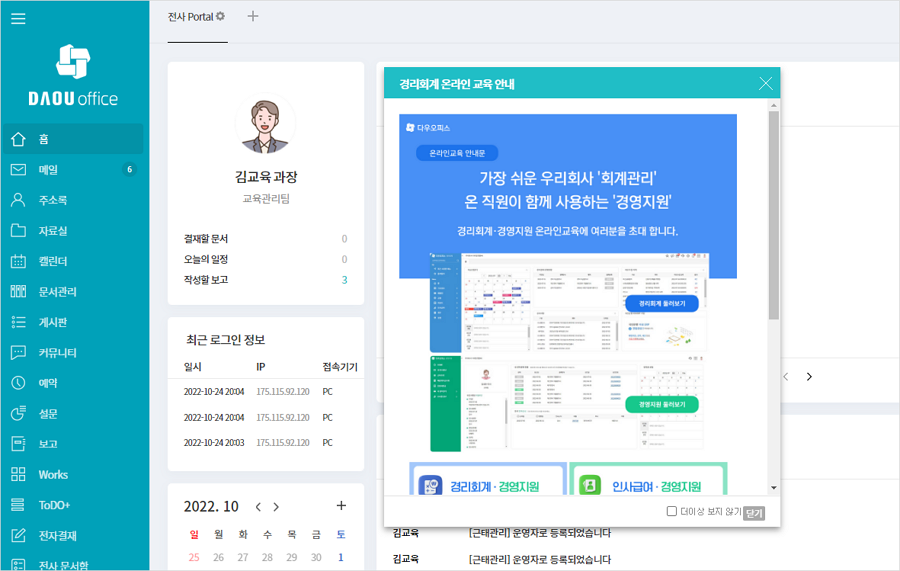900x571 pixels.
Task: Open the community chat bubble icon
Action: coord(18,352)
